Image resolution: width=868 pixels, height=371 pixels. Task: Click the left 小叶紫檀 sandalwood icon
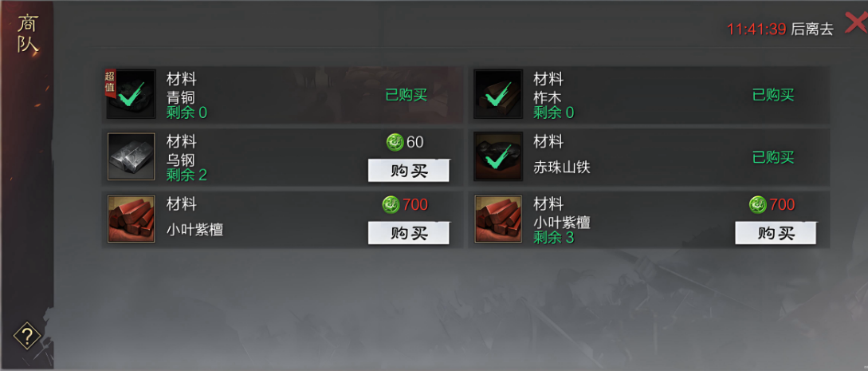pos(132,219)
